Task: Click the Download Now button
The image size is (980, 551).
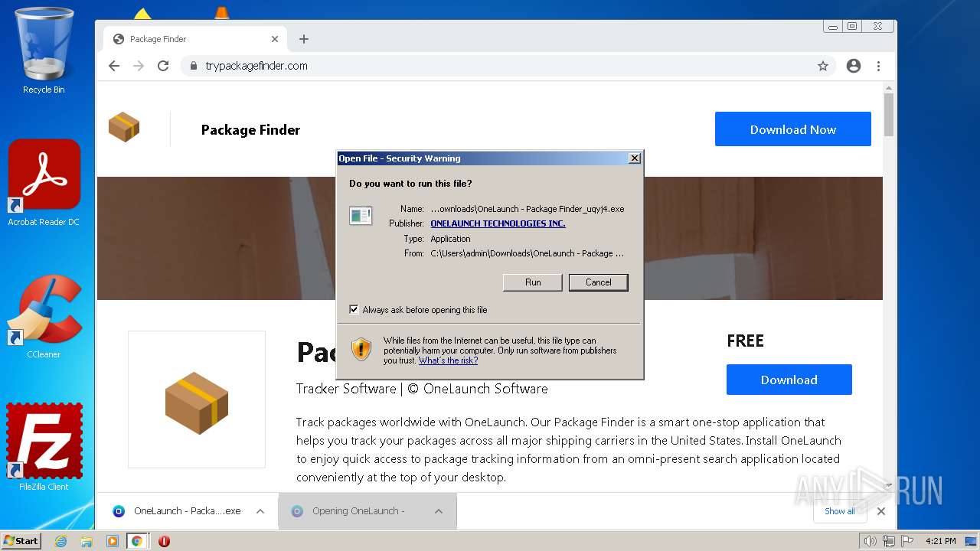Action: [792, 129]
